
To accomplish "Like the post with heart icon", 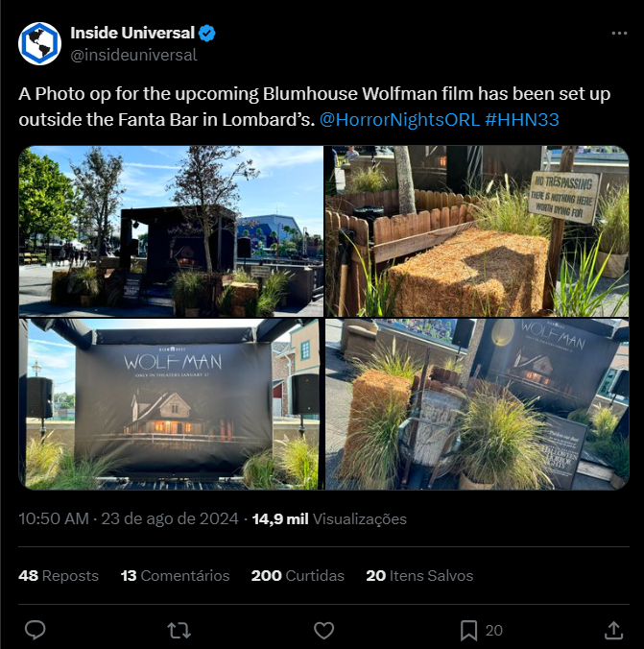I will [323, 631].
